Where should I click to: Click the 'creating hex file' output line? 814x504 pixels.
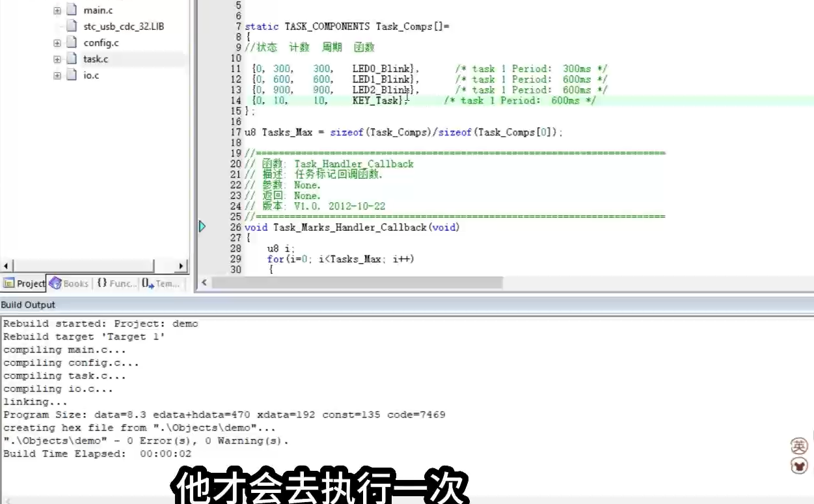tap(140, 428)
